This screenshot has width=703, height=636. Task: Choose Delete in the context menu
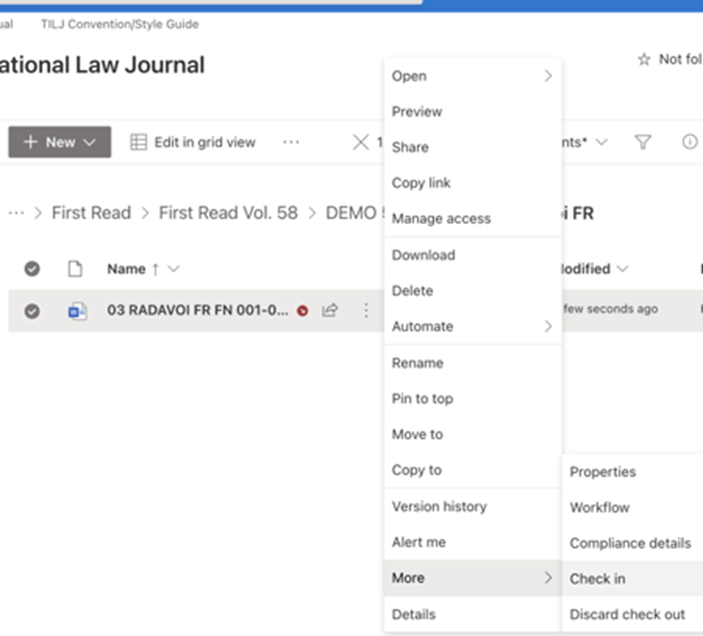tap(473, 291)
